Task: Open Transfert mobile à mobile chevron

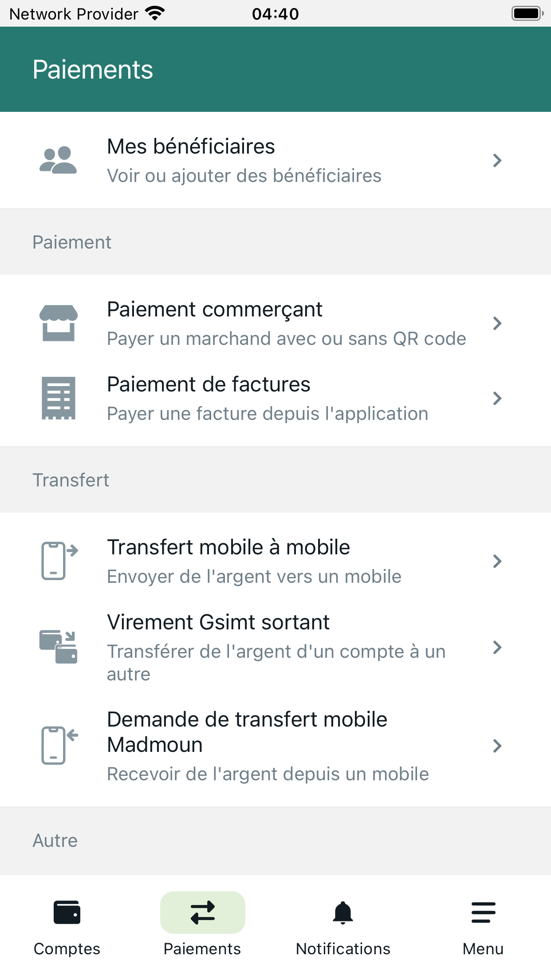Action: (x=497, y=561)
